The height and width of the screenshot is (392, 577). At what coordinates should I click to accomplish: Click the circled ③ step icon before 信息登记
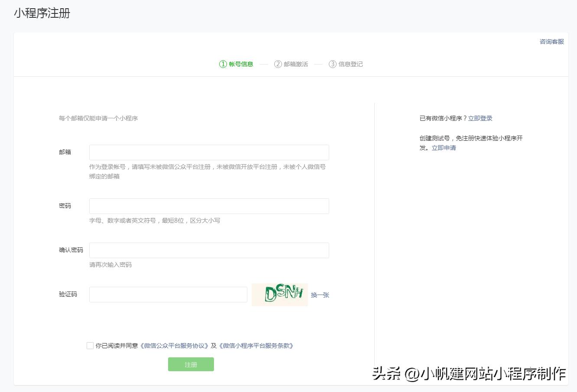332,64
